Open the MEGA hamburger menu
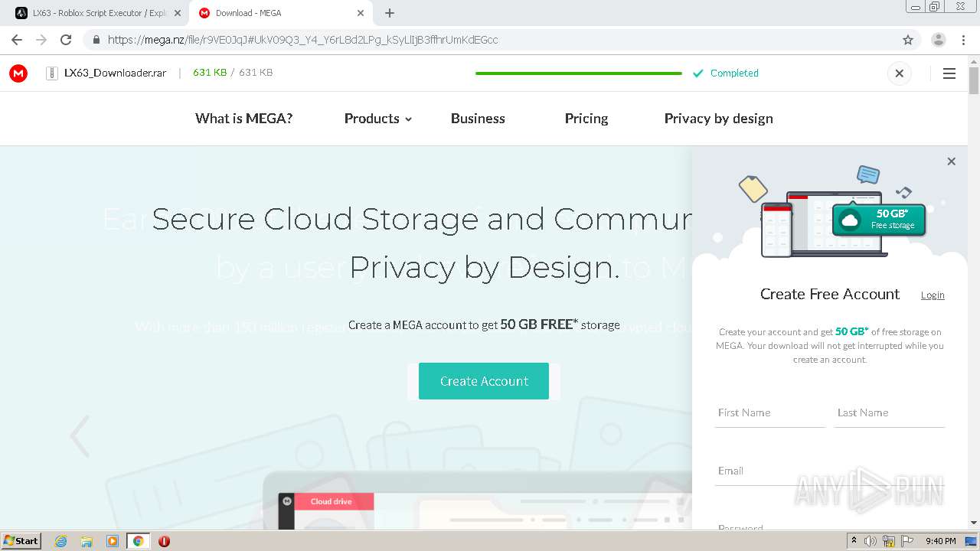Viewport: 980px width, 551px height. pos(949,73)
